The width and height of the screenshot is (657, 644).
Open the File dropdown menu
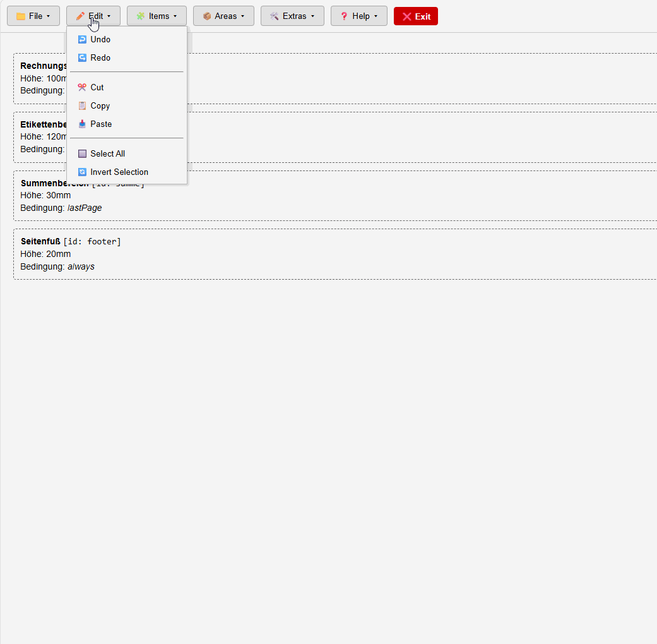click(x=33, y=16)
